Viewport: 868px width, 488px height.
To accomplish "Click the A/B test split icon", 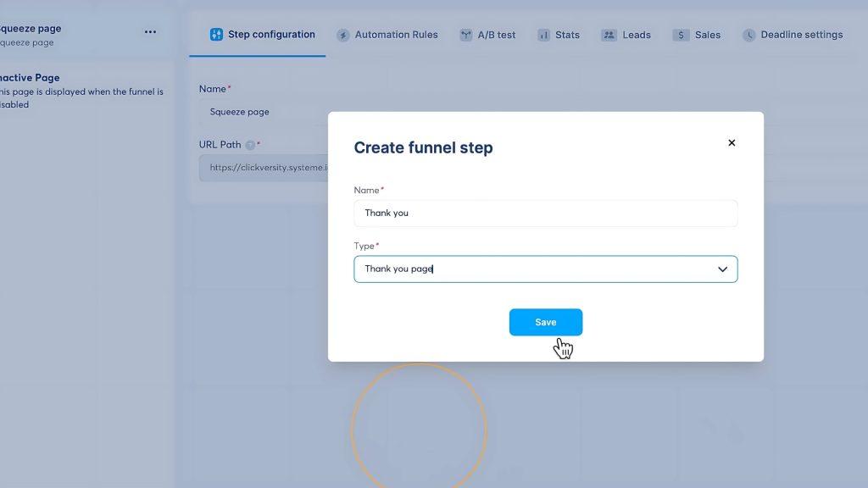I will [x=466, y=35].
